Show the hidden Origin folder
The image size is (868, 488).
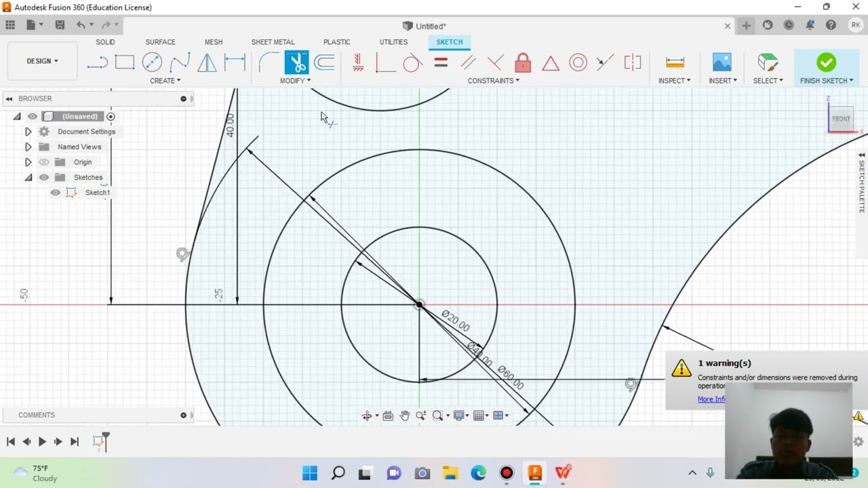point(44,162)
